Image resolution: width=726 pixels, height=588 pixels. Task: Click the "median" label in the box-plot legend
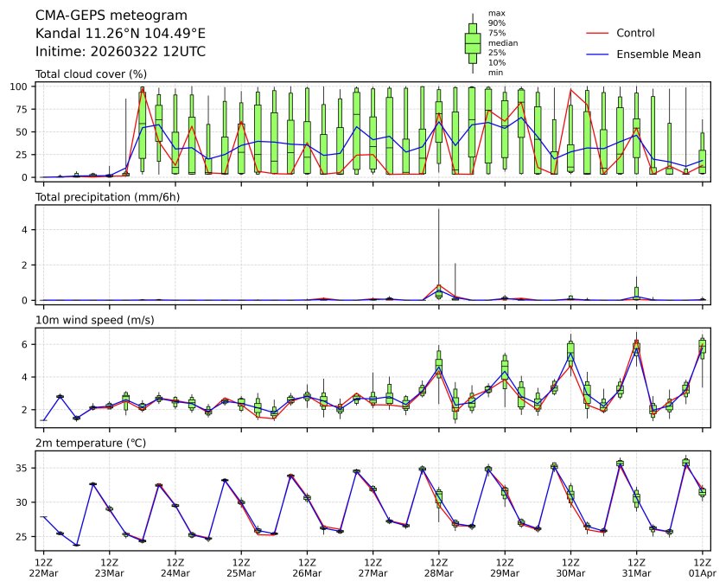[x=500, y=42]
